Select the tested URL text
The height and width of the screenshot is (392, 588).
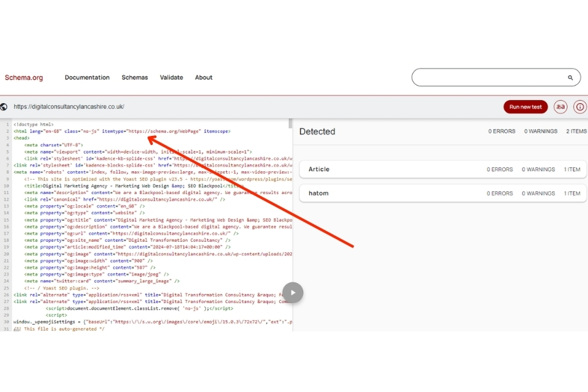coord(69,106)
